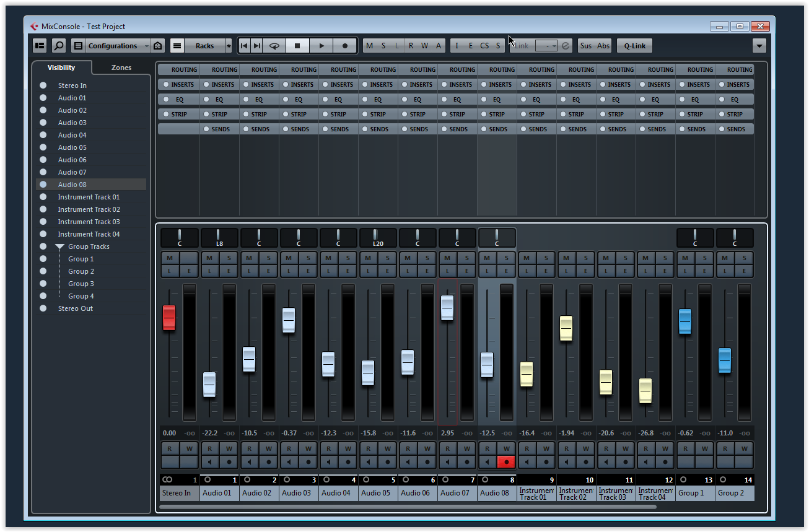Toggle visibility dot for Audio 03

pyautogui.click(x=43, y=123)
